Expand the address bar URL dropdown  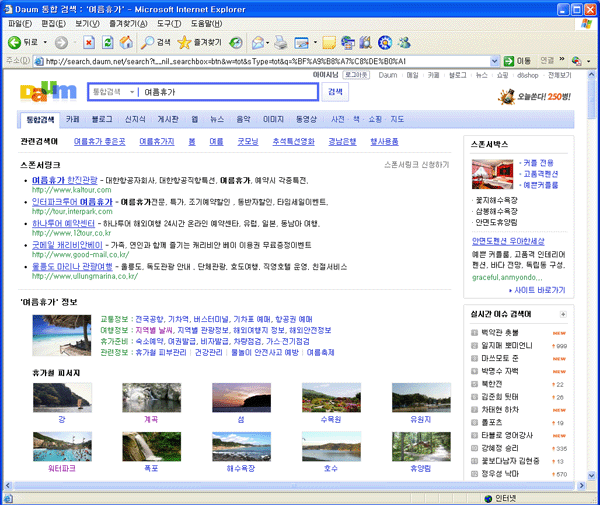pos(494,61)
